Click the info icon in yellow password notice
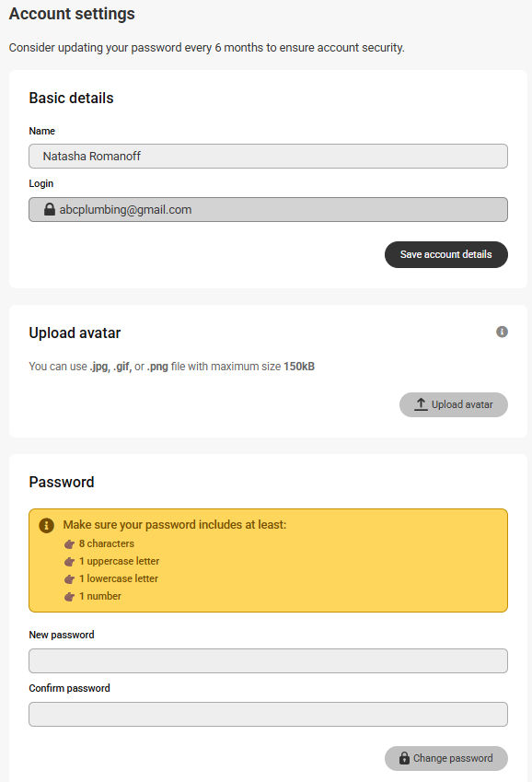 (46, 525)
